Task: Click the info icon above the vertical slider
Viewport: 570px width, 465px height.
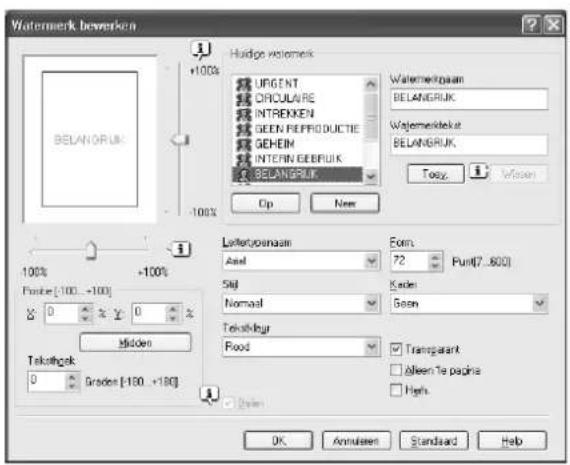Action: click(x=201, y=49)
